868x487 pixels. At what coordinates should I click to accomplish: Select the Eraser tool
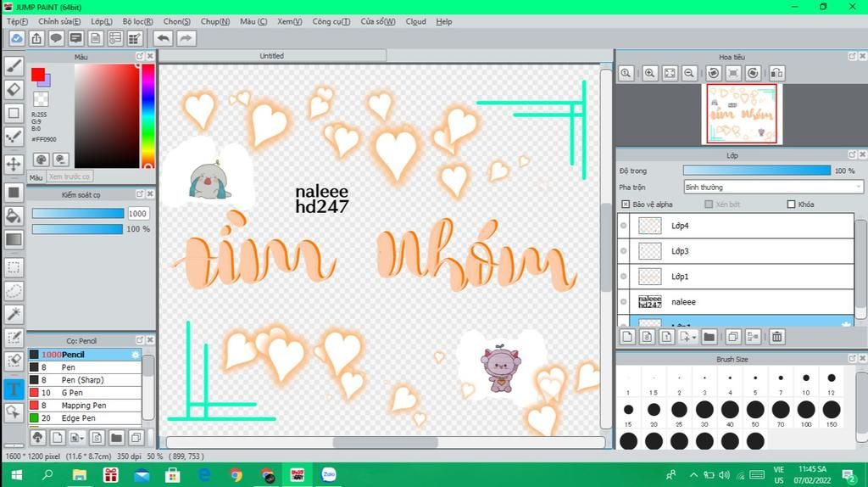(x=14, y=89)
